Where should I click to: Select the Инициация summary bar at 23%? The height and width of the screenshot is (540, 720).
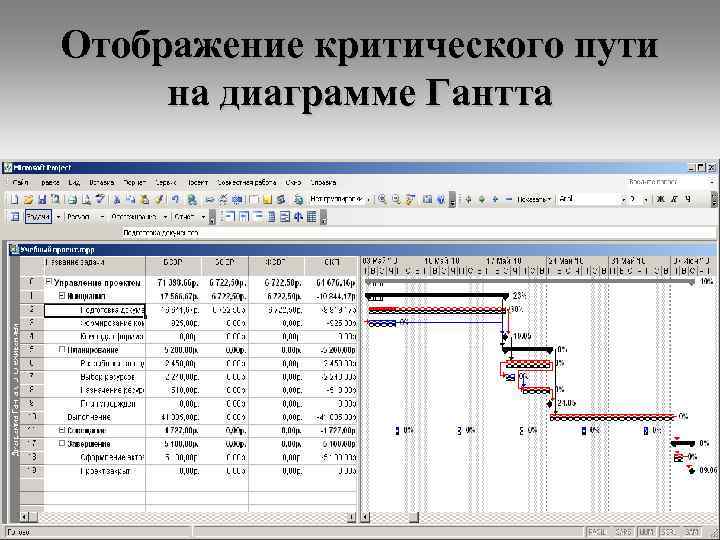click(x=437, y=297)
